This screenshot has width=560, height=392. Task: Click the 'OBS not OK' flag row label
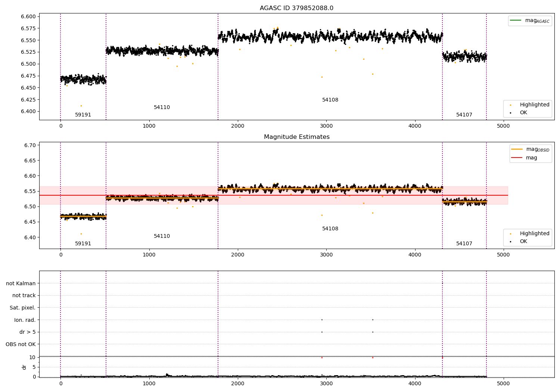(x=21, y=344)
